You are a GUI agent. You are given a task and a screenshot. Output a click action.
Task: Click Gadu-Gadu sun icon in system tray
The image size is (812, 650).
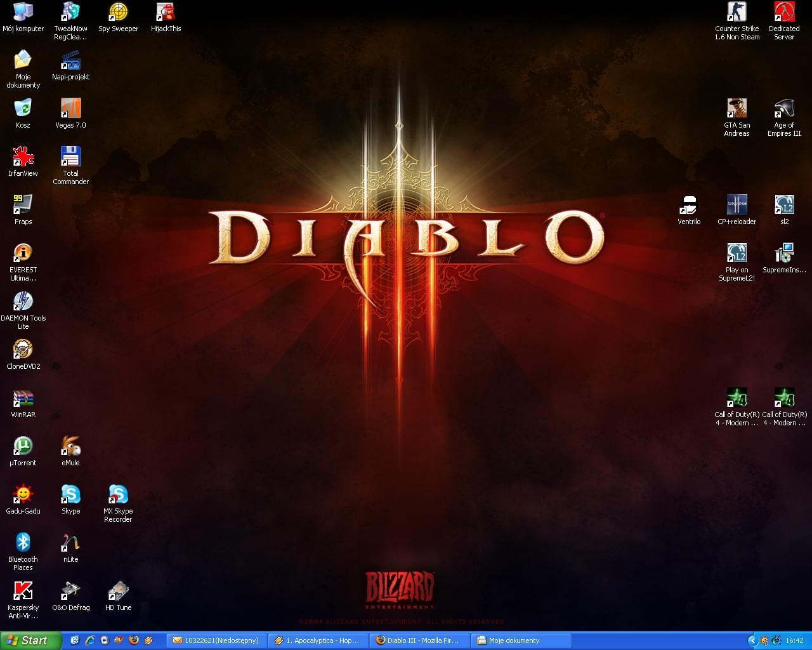(x=764, y=640)
